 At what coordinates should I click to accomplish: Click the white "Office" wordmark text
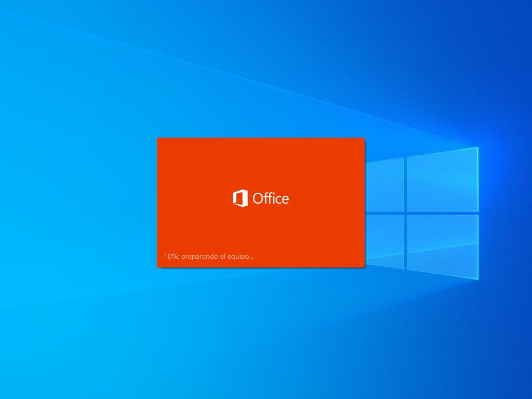tap(270, 198)
